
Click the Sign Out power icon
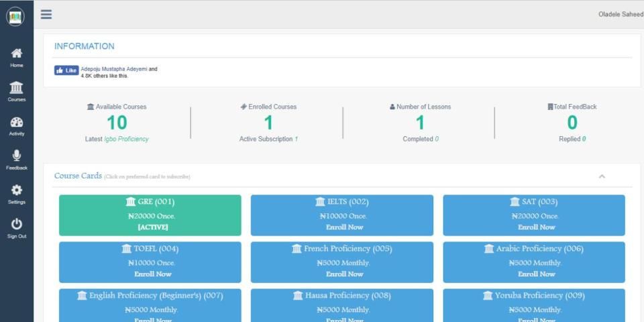tap(17, 225)
